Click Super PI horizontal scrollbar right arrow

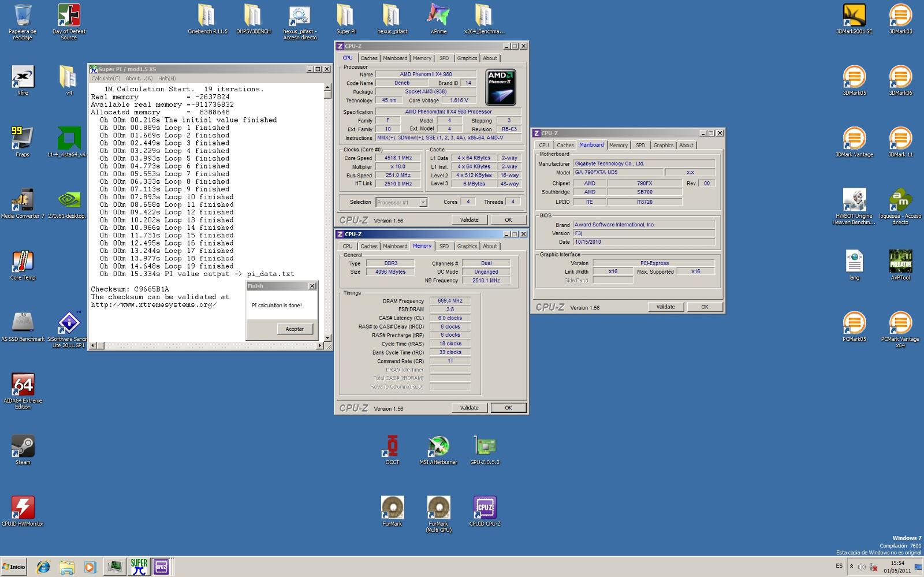click(320, 345)
